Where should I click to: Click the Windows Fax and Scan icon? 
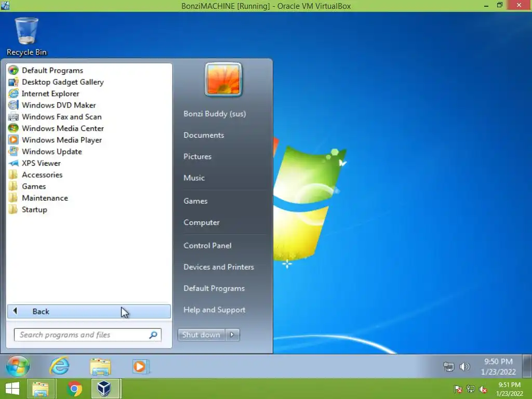point(13,117)
